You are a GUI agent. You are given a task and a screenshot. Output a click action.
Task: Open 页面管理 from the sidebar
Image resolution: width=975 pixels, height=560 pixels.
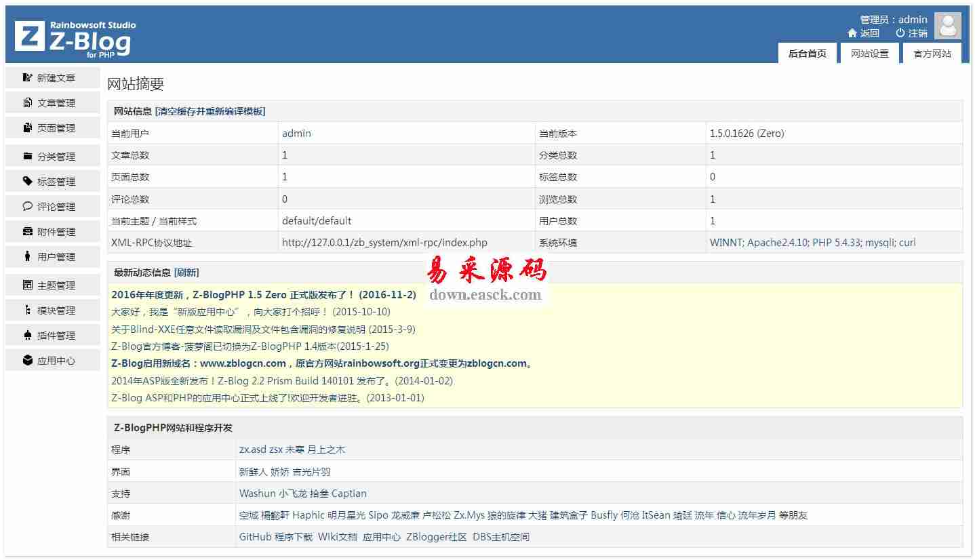click(x=52, y=128)
